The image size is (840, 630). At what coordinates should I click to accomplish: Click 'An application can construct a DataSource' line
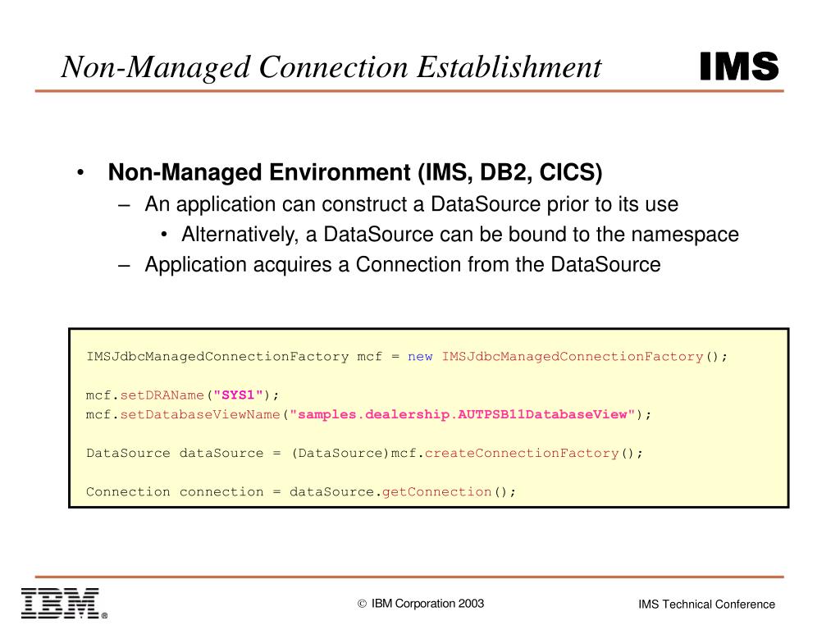pos(412,204)
